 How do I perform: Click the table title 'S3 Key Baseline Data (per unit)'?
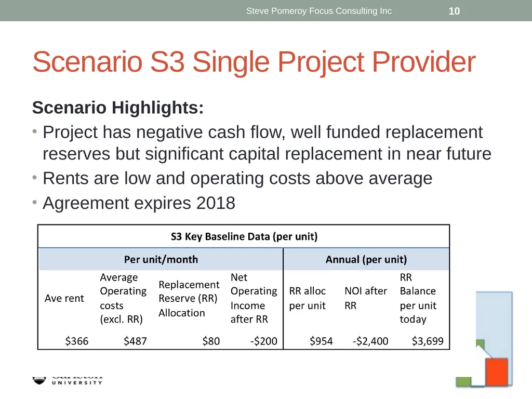(x=244, y=236)
